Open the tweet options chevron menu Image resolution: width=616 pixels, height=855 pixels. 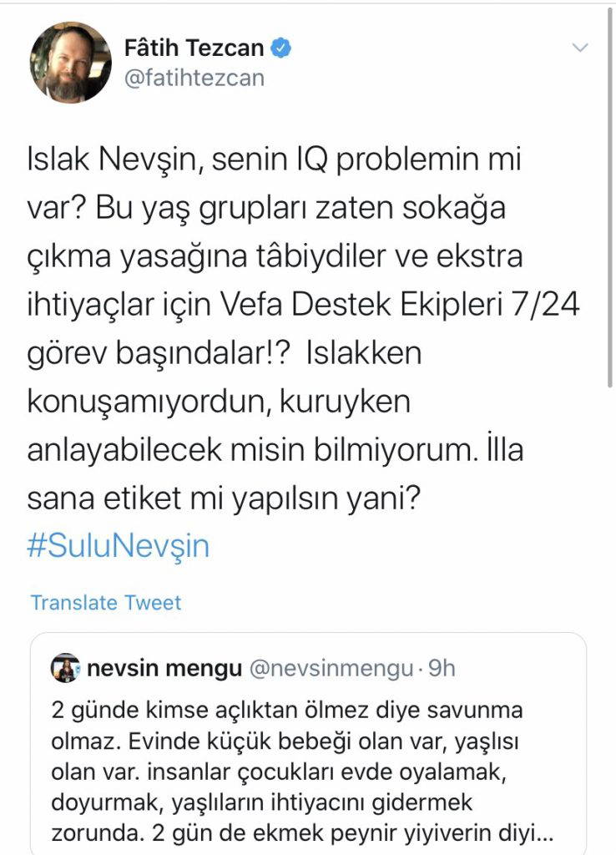click(x=580, y=48)
